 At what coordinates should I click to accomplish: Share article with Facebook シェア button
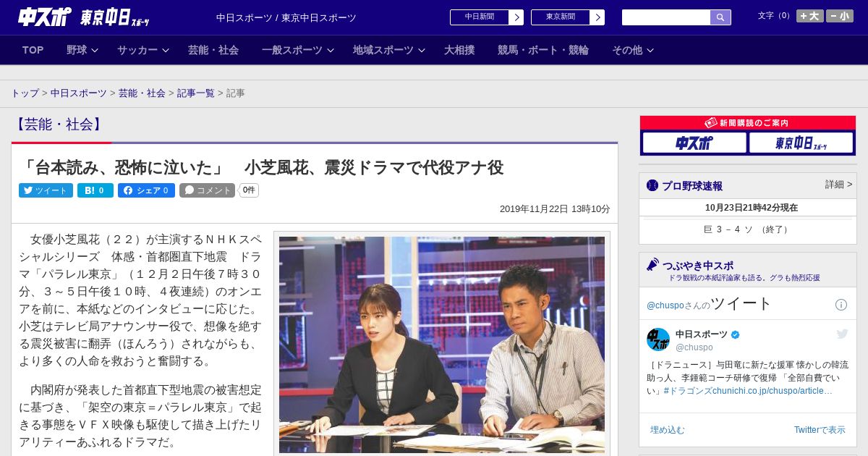point(147,190)
